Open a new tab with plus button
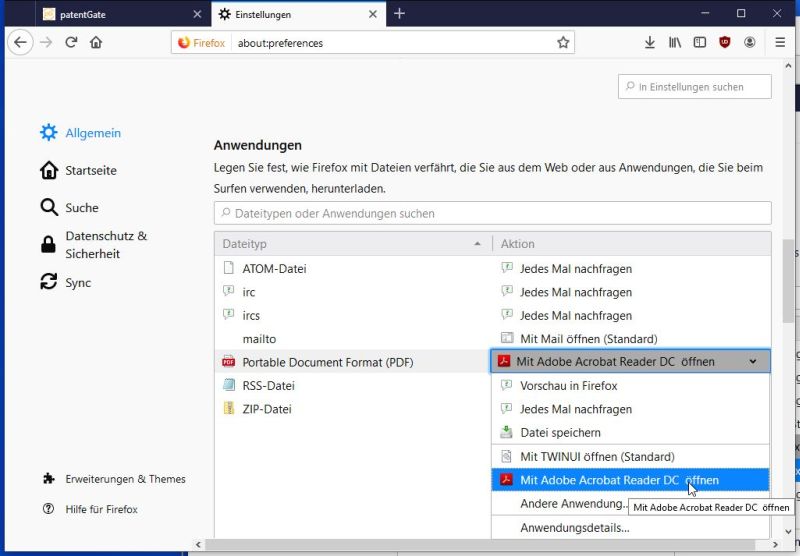This screenshot has width=800, height=556. coord(399,14)
